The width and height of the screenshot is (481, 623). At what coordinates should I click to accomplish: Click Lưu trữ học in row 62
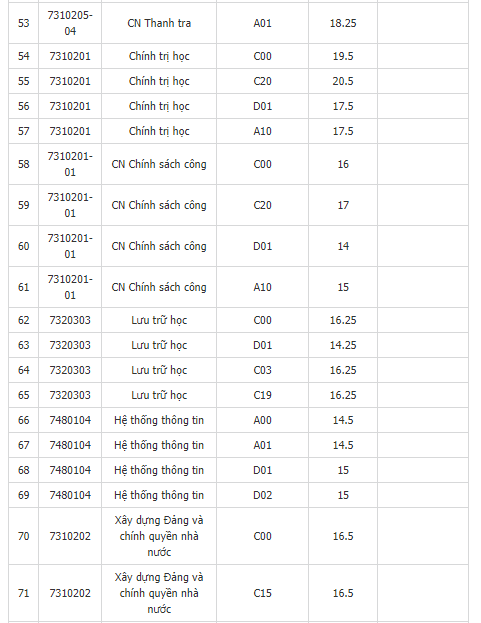[x=159, y=320]
